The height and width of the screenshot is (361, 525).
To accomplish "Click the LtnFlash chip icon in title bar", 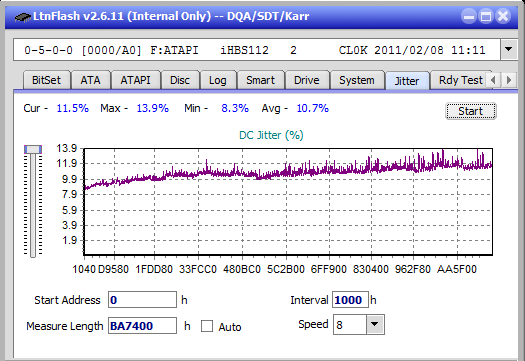I will (22, 16).
